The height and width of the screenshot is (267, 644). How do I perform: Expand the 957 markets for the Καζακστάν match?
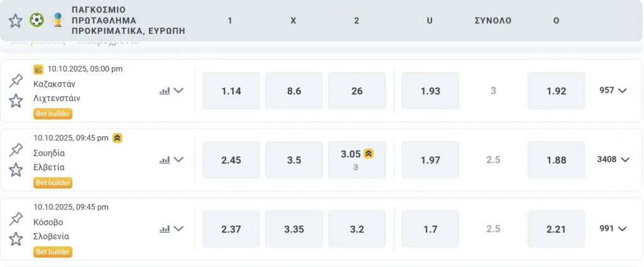pos(613,90)
